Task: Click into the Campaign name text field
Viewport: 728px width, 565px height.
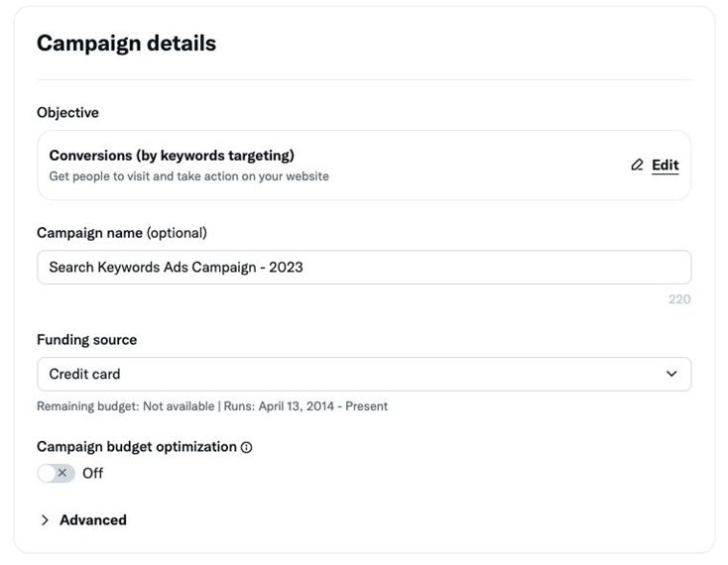Action: coord(363,267)
